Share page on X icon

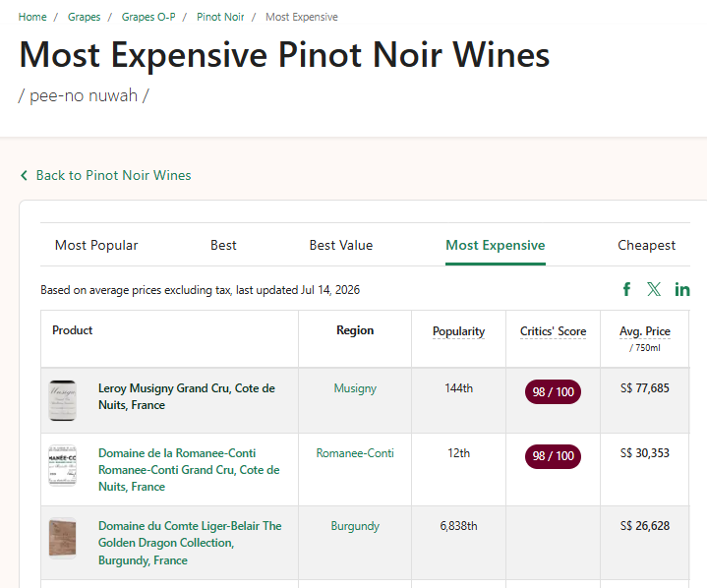pyautogui.click(x=654, y=289)
